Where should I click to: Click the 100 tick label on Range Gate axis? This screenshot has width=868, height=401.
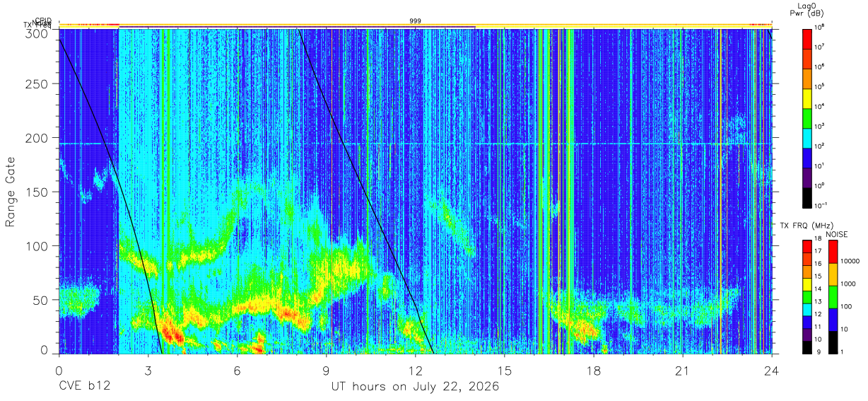[37, 246]
